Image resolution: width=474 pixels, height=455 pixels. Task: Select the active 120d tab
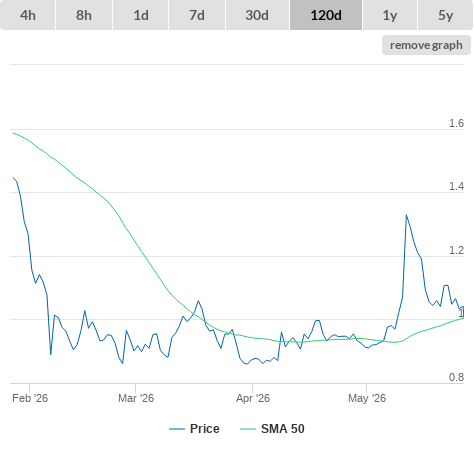click(326, 15)
